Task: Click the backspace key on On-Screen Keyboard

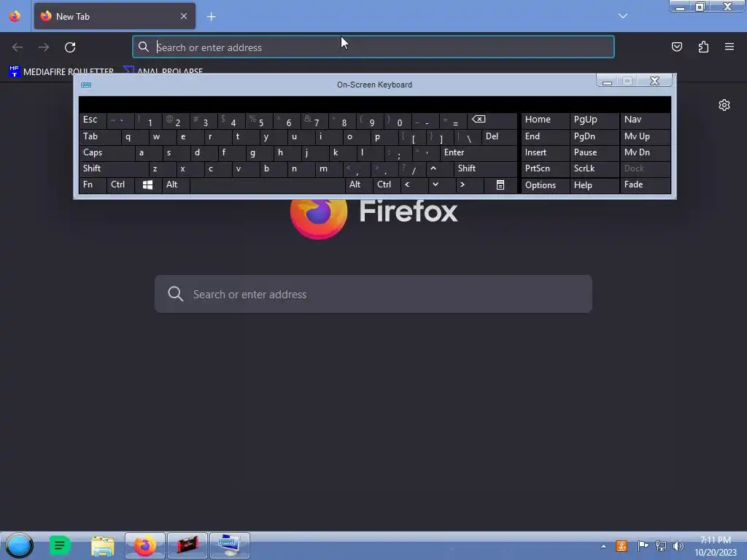Action: 492,120
